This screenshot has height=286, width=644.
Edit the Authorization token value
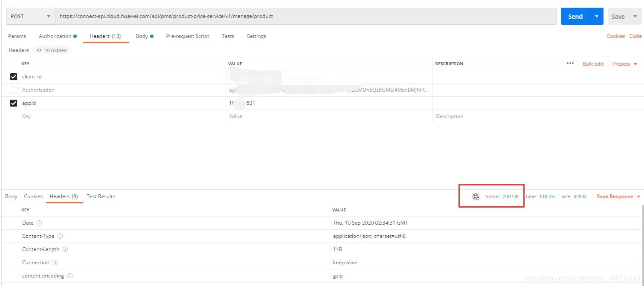(x=329, y=90)
